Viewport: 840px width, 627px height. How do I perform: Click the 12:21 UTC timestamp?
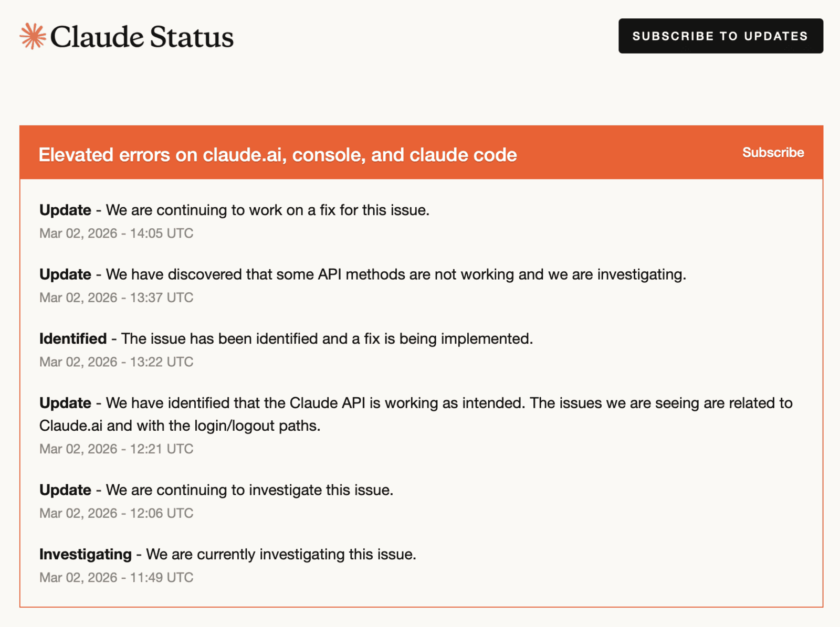pos(116,449)
